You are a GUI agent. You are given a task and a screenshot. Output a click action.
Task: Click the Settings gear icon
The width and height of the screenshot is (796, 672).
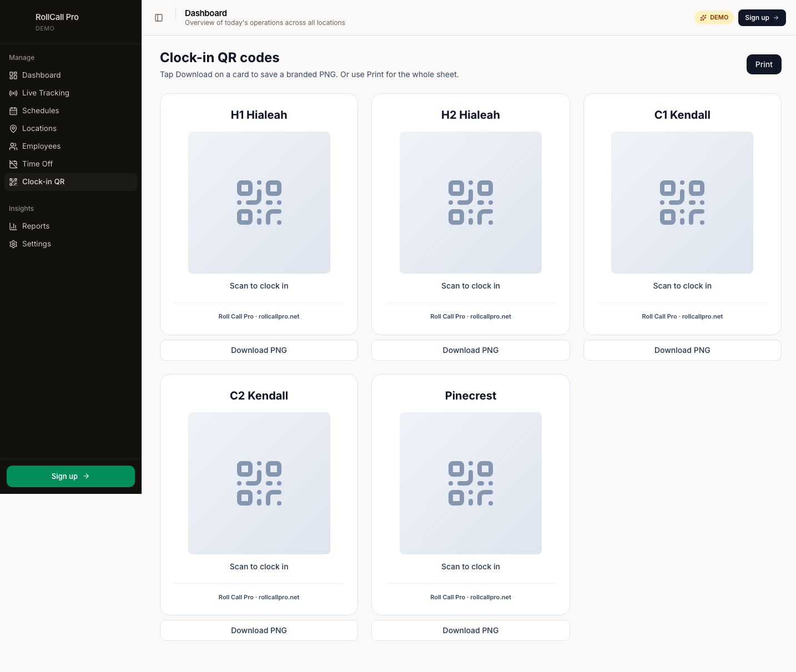(x=13, y=244)
